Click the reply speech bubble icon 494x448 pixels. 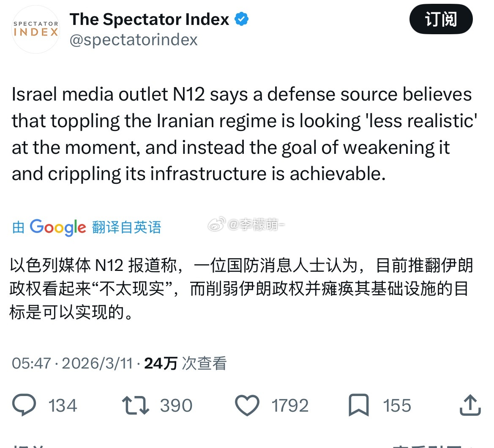click(x=24, y=405)
